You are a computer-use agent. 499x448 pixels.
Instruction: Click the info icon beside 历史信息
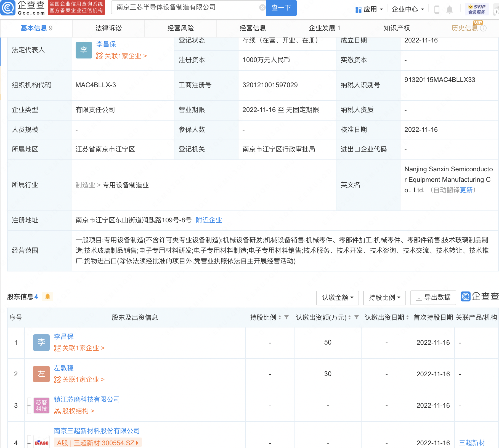coord(483,28)
